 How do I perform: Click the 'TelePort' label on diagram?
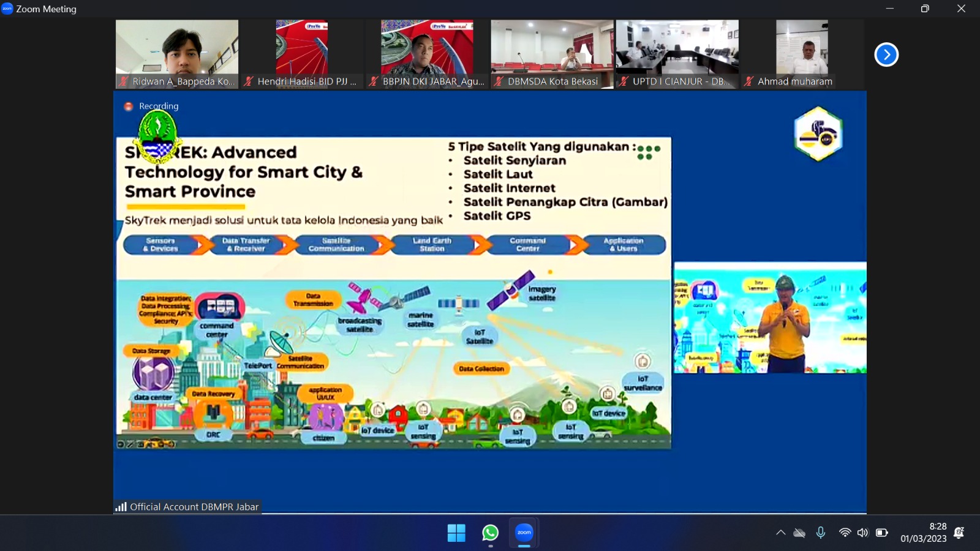[x=258, y=365]
